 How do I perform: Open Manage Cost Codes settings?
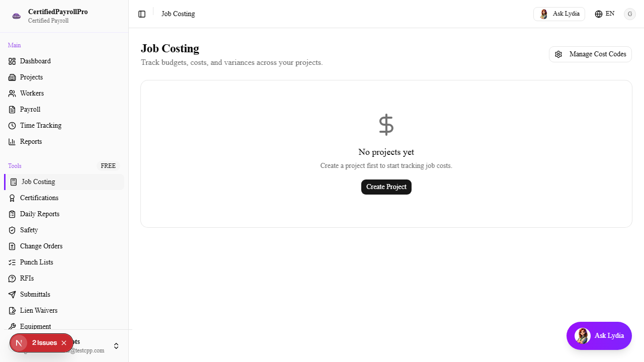[590, 54]
